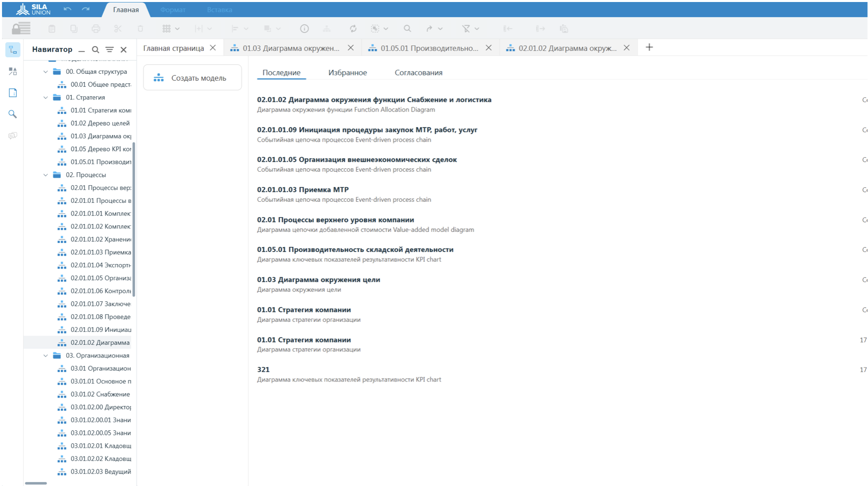Open the document info sidebar icon
Screen dimensions: 868x486
point(13,92)
